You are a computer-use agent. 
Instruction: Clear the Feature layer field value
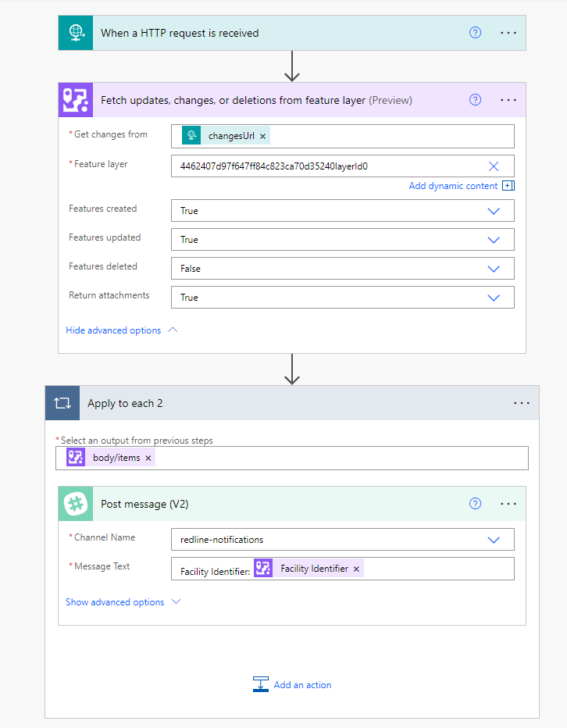pos(494,166)
